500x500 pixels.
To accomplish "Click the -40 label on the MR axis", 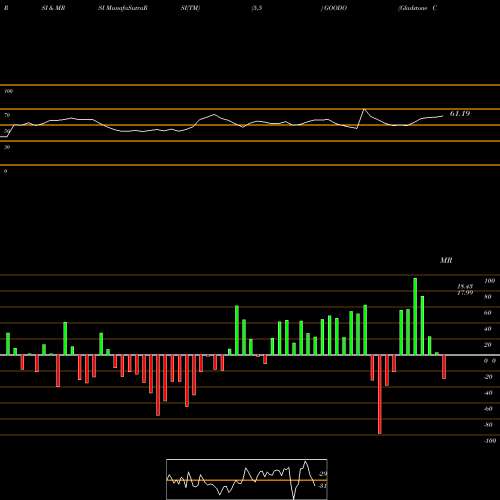I will [488, 393].
